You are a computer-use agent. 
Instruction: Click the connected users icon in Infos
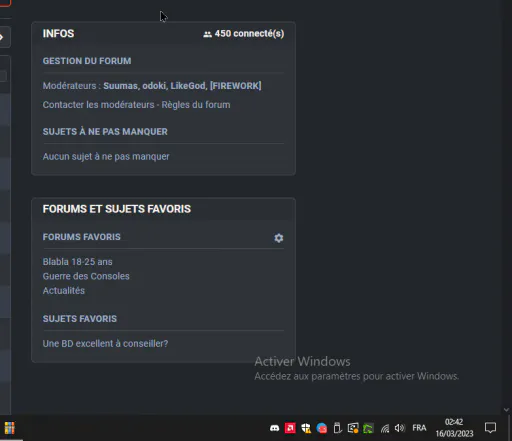tap(207, 34)
